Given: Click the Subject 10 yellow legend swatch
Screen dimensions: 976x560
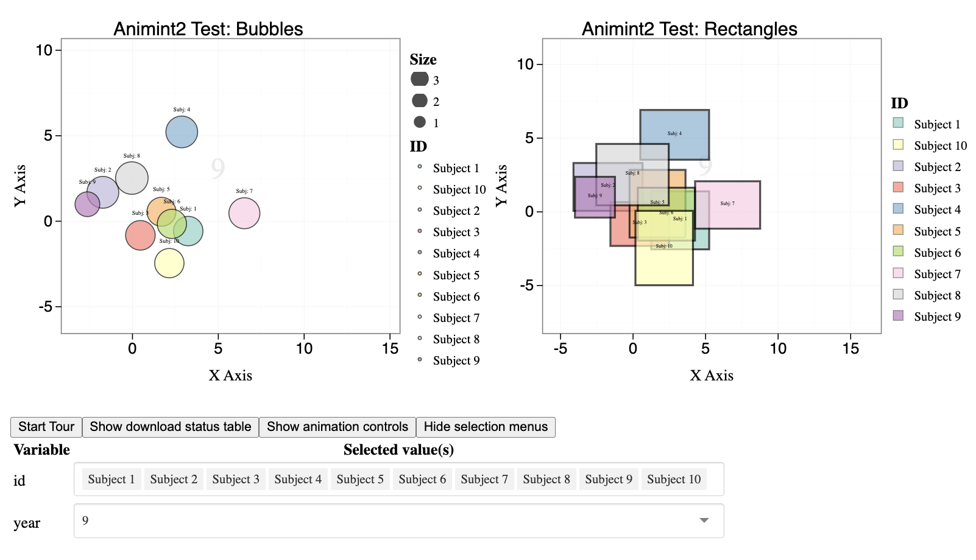Looking at the screenshot, I should (898, 145).
